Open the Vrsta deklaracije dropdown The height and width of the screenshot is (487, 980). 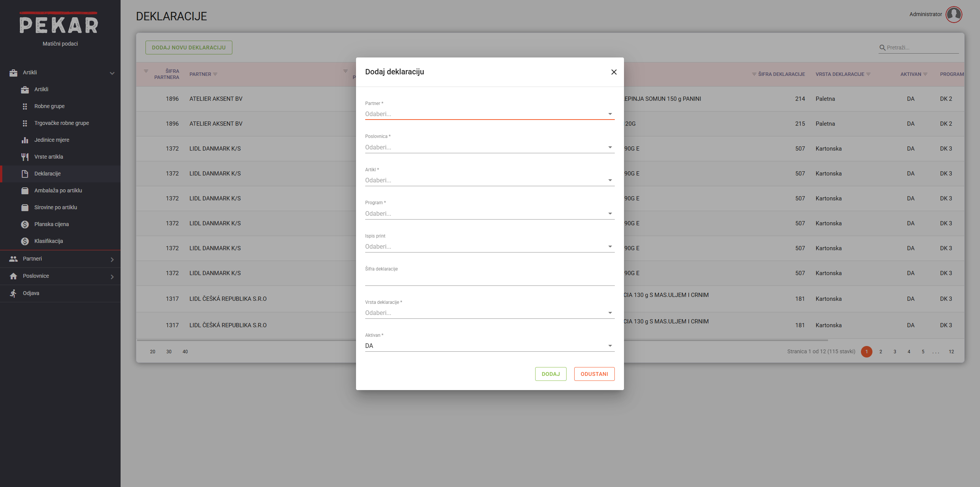click(x=489, y=313)
